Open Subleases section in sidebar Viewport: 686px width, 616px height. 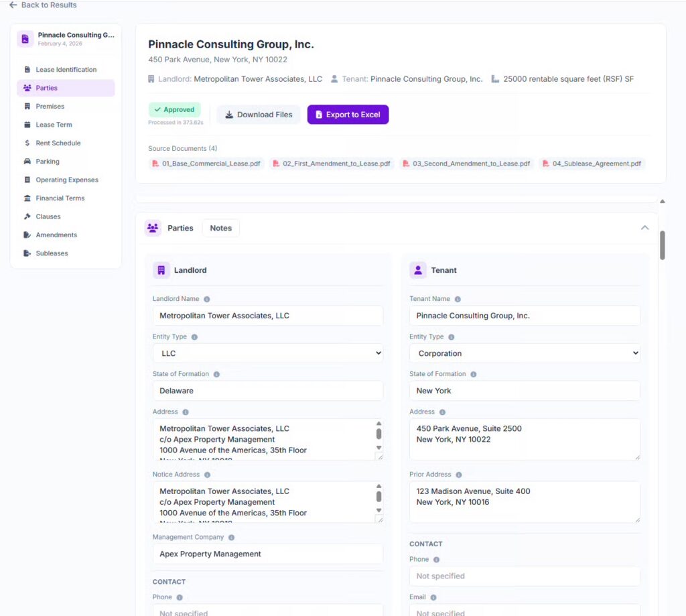(52, 253)
